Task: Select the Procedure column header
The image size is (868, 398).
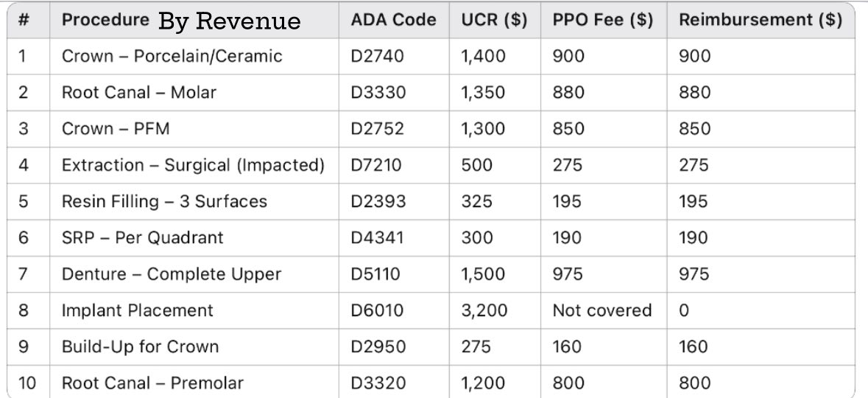Action: 105,20
